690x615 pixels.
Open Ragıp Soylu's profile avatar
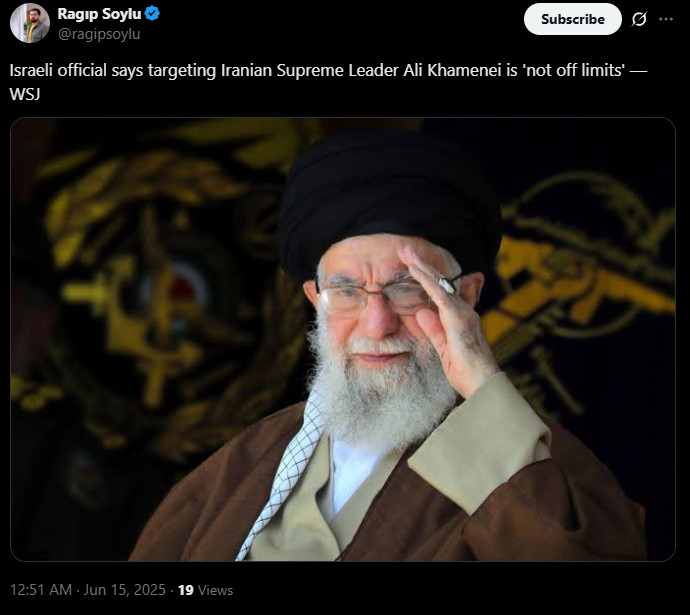tap(29, 23)
